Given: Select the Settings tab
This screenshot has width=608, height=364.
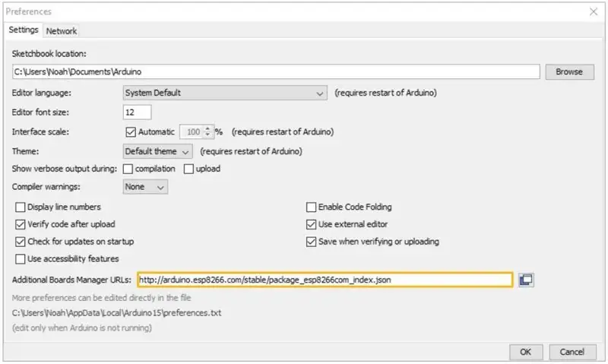Looking at the screenshot, I should pyautogui.click(x=24, y=30).
